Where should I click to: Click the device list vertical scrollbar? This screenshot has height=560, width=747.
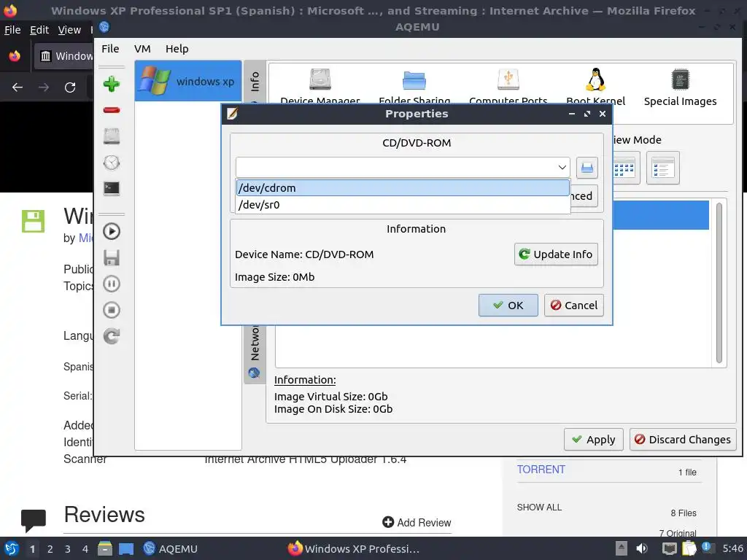pyautogui.click(x=719, y=283)
